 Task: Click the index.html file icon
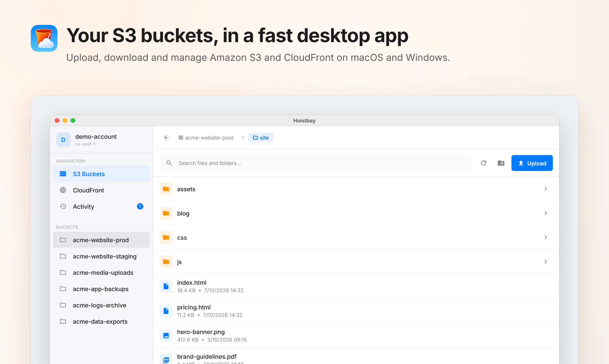click(x=166, y=286)
